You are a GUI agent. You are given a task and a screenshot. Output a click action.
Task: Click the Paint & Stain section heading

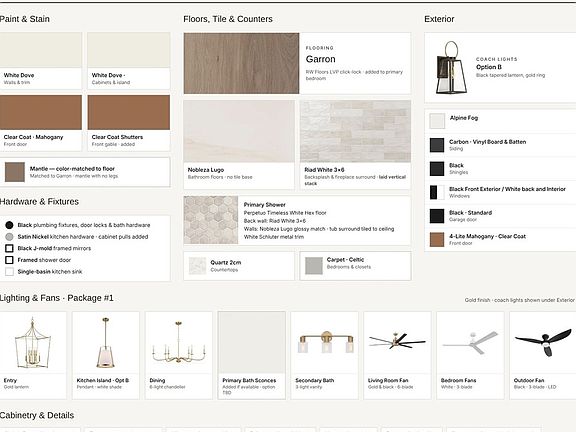(25, 19)
